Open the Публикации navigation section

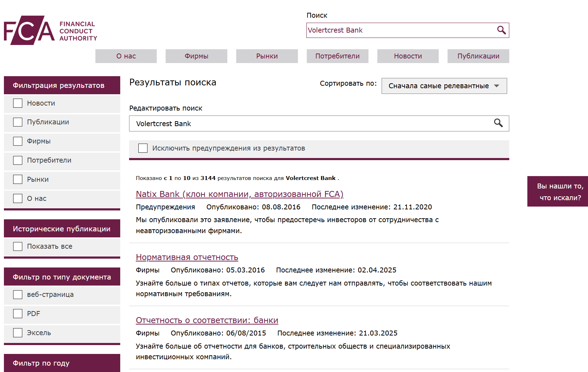point(478,56)
